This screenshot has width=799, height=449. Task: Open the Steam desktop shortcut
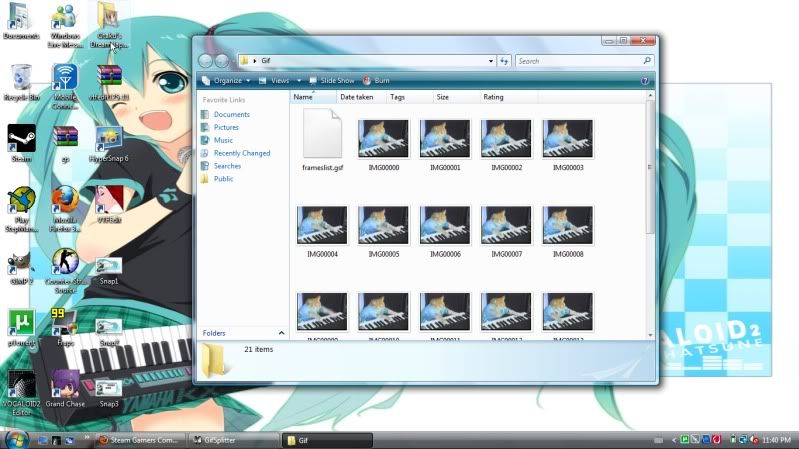[x=21, y=138]
